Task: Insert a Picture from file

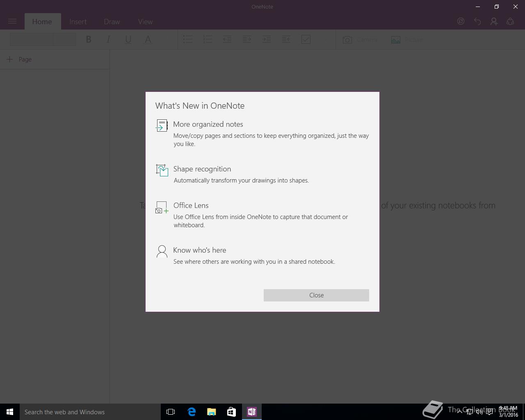Action: coord(407,40)
